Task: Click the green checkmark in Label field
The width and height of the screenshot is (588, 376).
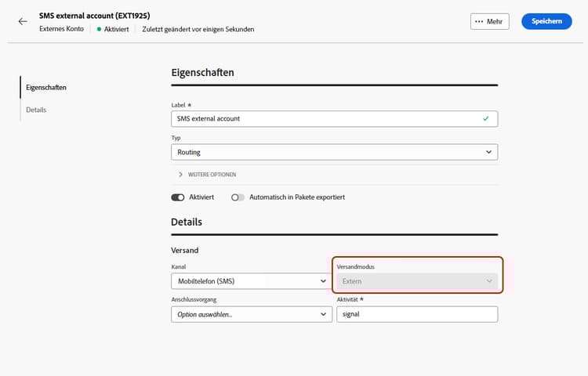Action: pyautogui.click(x=486, y=118)
